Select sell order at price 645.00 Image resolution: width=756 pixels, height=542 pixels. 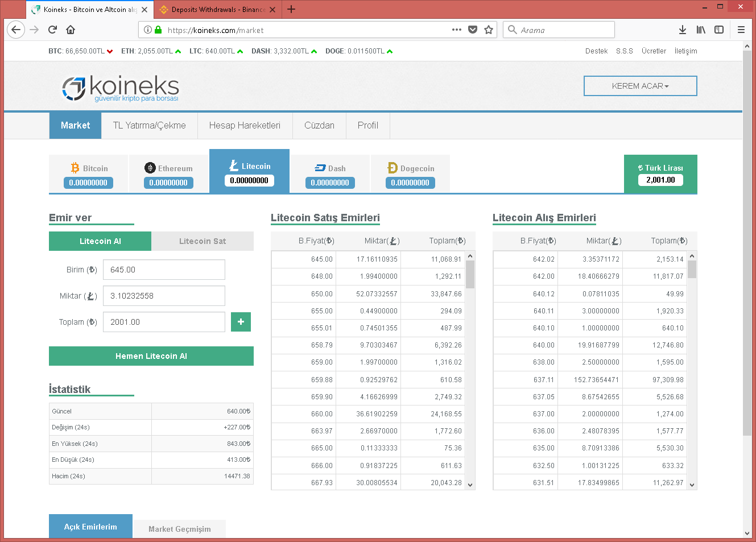tap(369, 259)
